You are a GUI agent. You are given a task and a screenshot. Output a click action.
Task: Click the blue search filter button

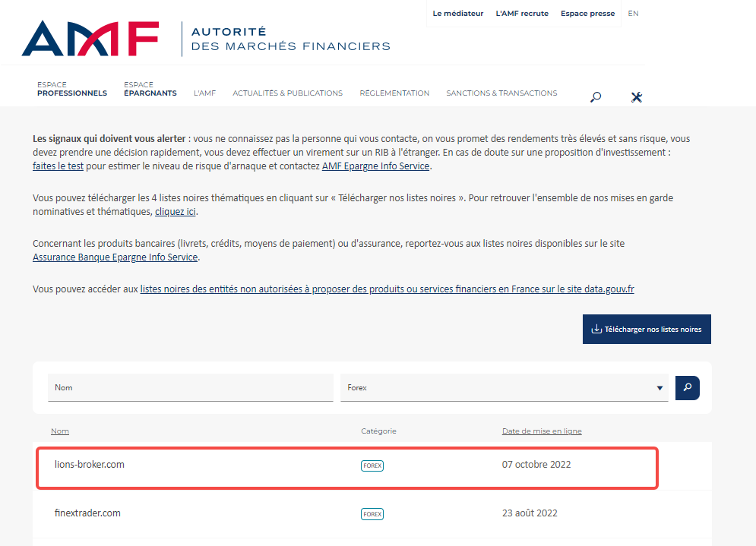click(x=687, y=387)
